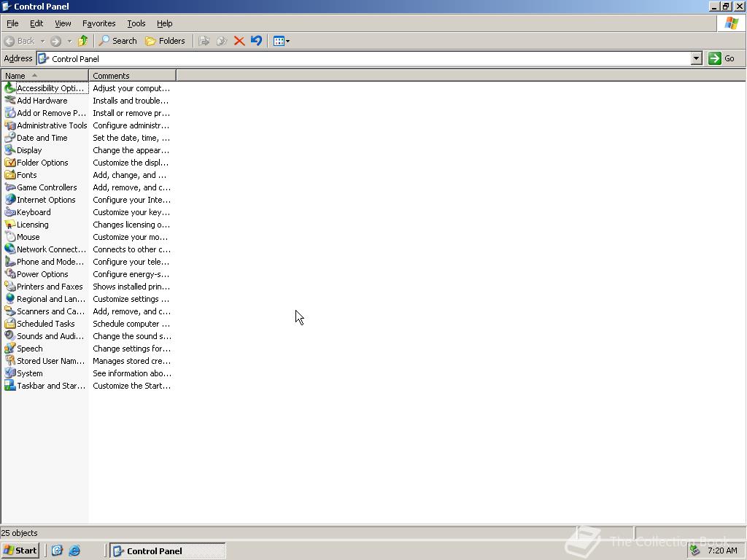The width and height of the screenshot is (747, 560).
Task: Select the Fonts folder icon
Action: click(x=9, y=175)
